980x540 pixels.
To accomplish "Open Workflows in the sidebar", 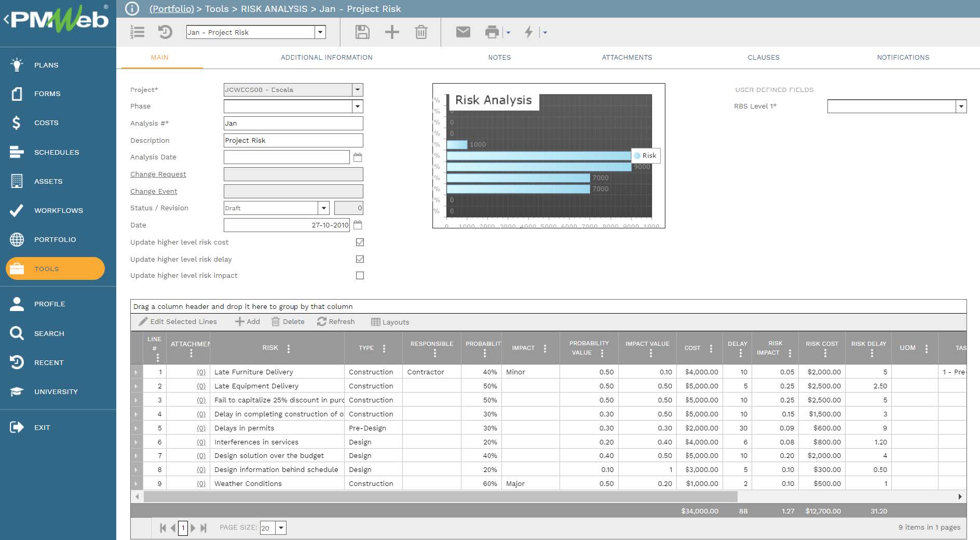I will point(58,210).
